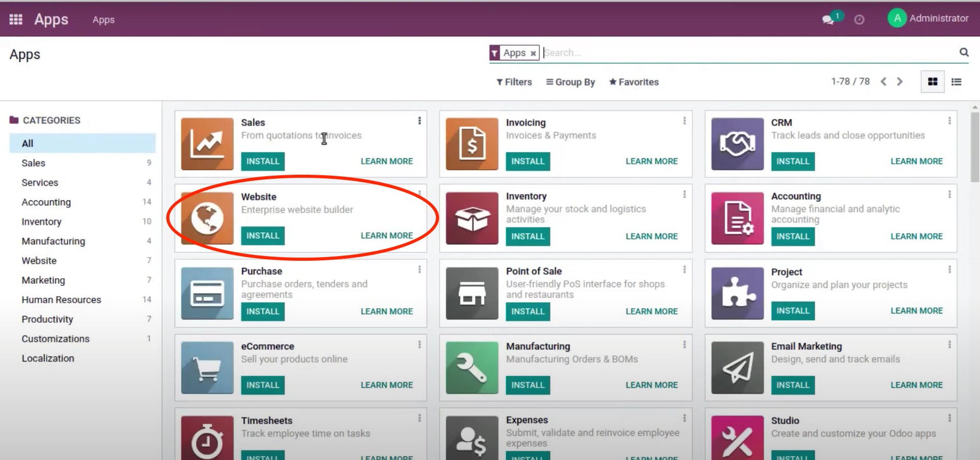Click the Inventory box app icon

(472, 219)
